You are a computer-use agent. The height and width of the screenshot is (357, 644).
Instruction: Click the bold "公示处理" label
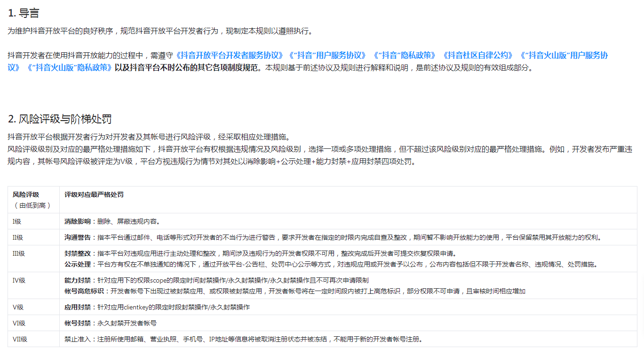pos(78,264)
